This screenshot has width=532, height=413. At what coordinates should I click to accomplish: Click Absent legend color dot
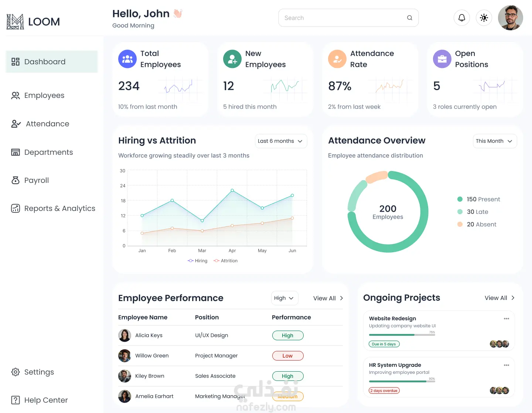460,224
